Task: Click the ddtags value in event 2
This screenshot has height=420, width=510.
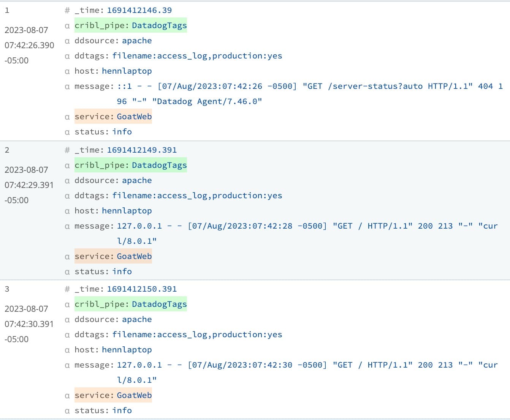Action: point(197,196)
